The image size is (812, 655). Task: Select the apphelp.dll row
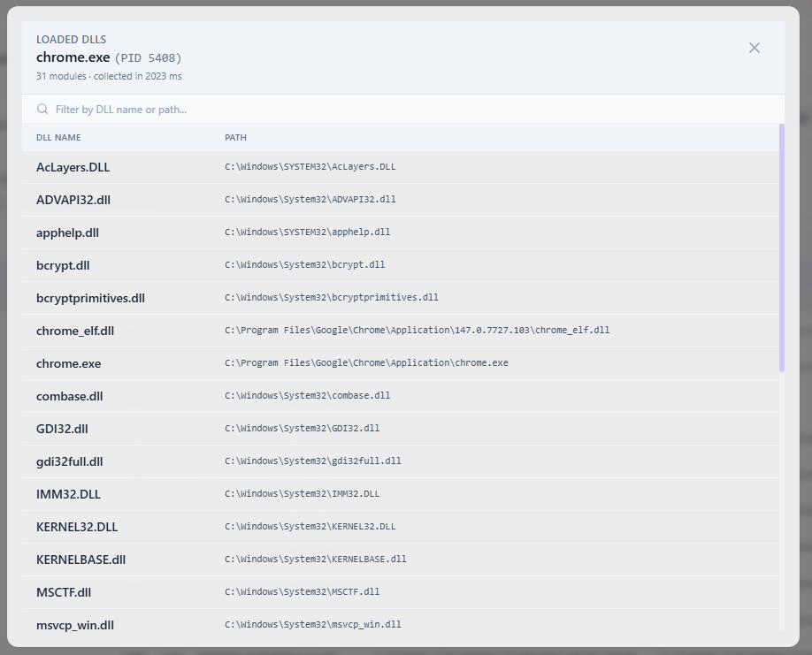tap(401, 232)
